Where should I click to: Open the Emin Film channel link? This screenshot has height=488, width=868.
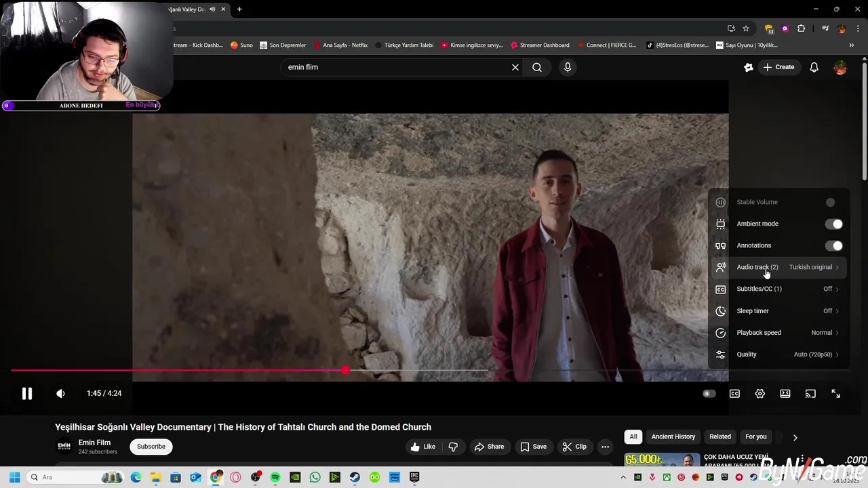[x=94, y=443]
